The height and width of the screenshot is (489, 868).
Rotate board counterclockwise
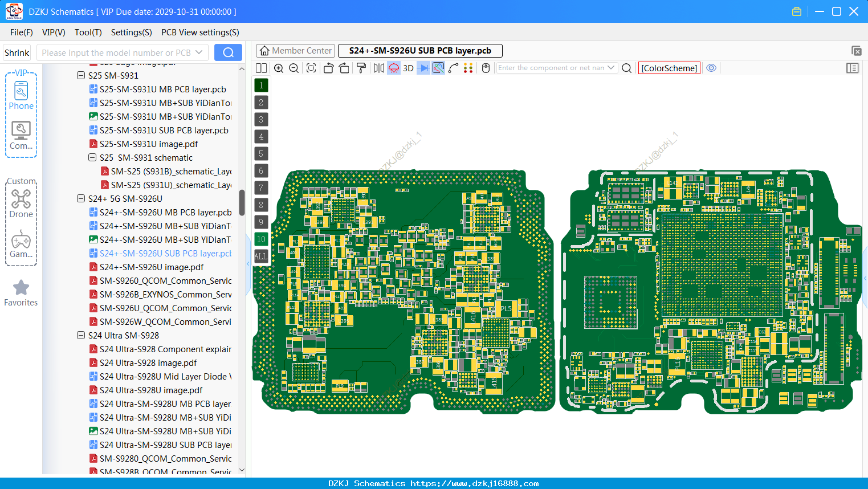pos(328,68)
